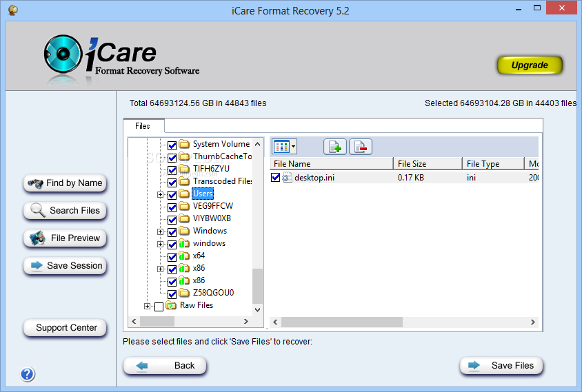Click the folder tree vertical scrollbar thumb
582x392 pixels.
pos(258,286)
